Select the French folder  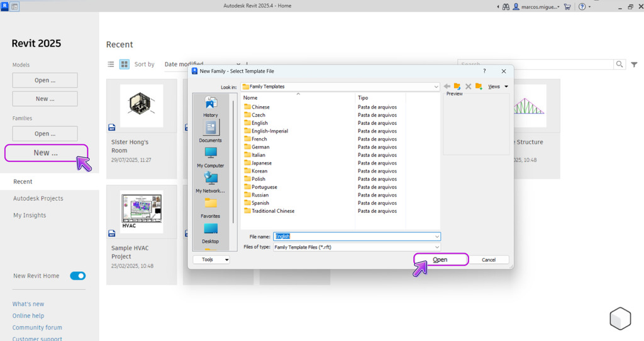[x=255, y=139]
